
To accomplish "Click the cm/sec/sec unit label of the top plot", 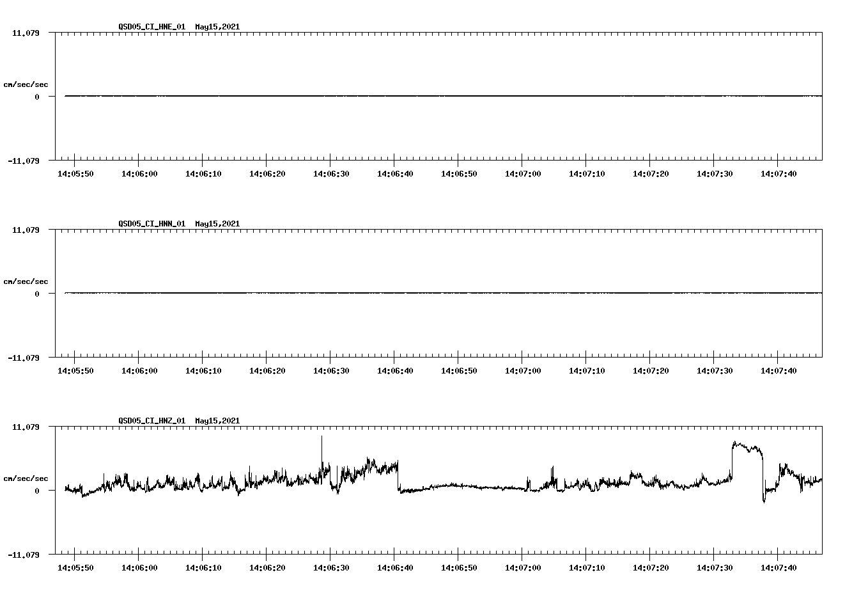I will (x=26, y=83).
